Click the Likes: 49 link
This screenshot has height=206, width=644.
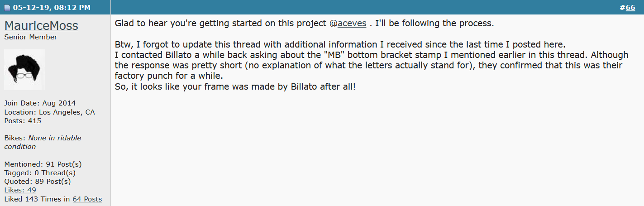pos(20,190)
